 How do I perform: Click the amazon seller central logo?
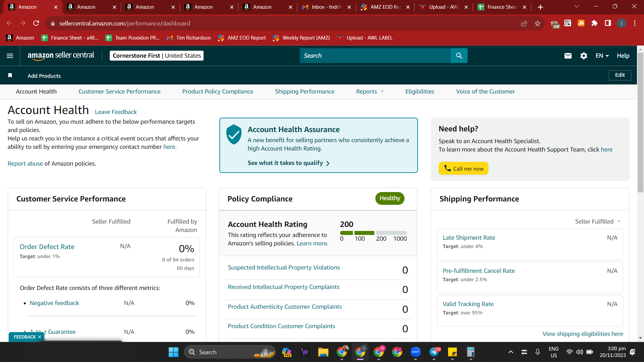pos(61,56)
